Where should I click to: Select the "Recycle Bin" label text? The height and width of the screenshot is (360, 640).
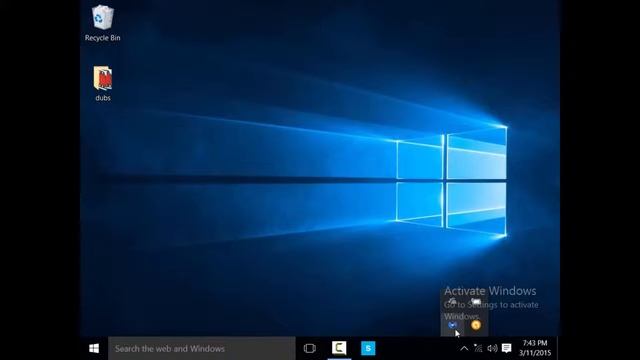tap(102, 38)
